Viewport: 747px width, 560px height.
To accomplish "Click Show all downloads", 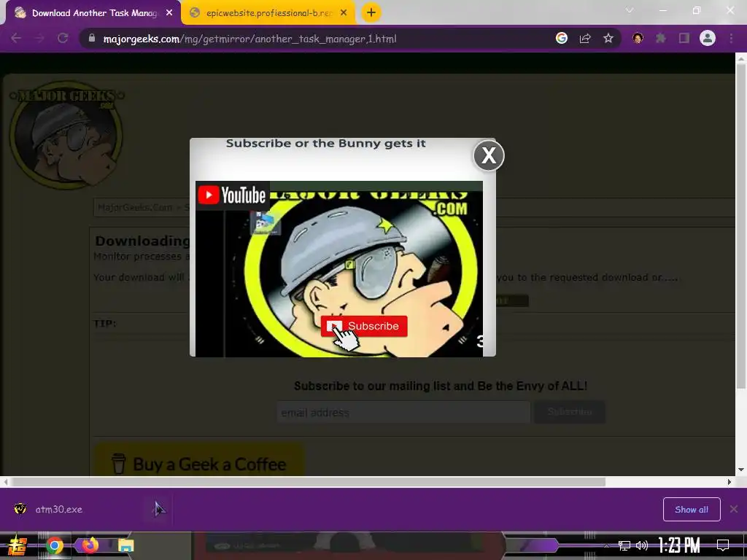I will point(692,510).
